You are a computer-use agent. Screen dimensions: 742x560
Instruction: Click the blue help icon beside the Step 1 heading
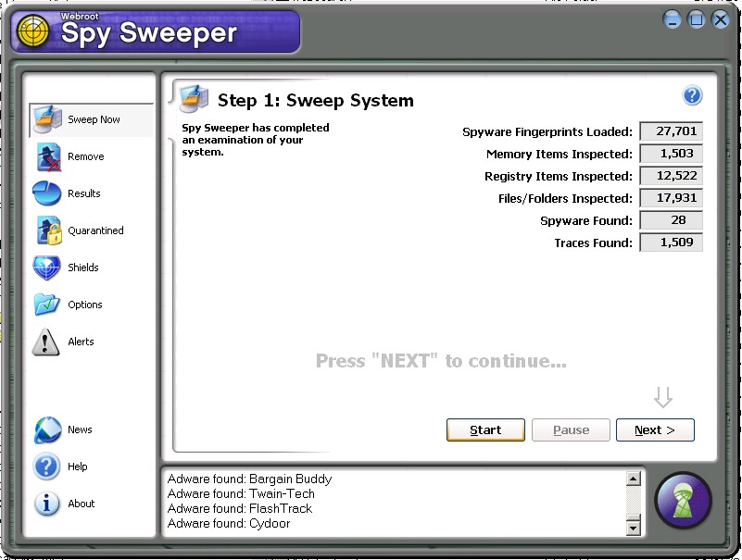692,95
